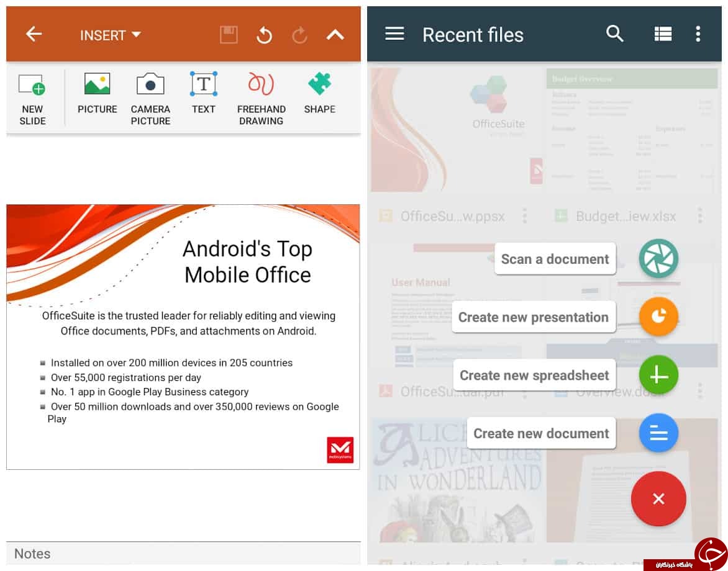The width and height of the screenshot is (728, 571).
Task: Select the Budget...iew.xlsx file name
Action: pos(626,216)
